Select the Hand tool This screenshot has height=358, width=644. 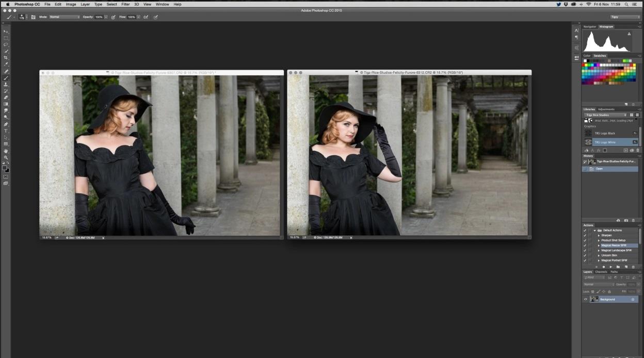[x=6, y=151]
